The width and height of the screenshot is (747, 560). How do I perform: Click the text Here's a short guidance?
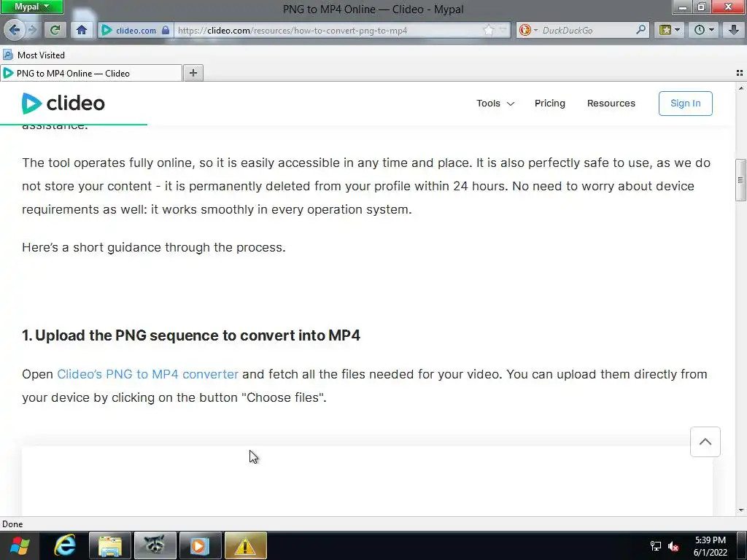[154, 247]
